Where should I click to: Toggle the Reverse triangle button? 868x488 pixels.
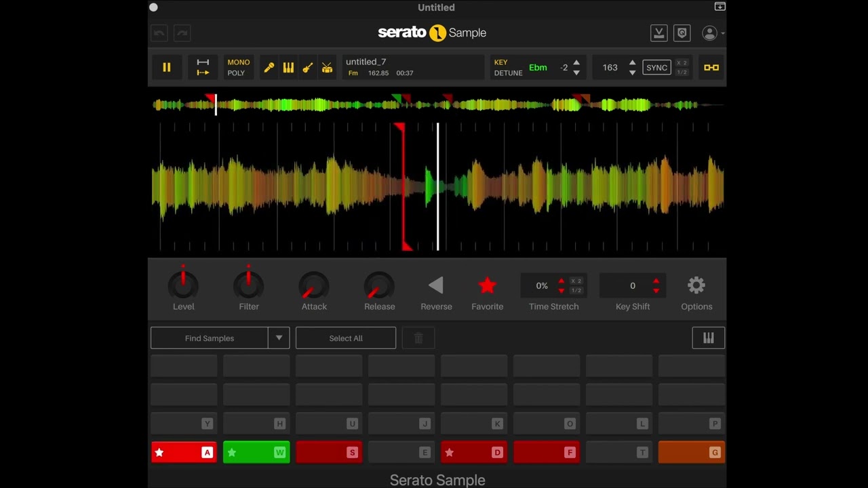coord(436,285)
